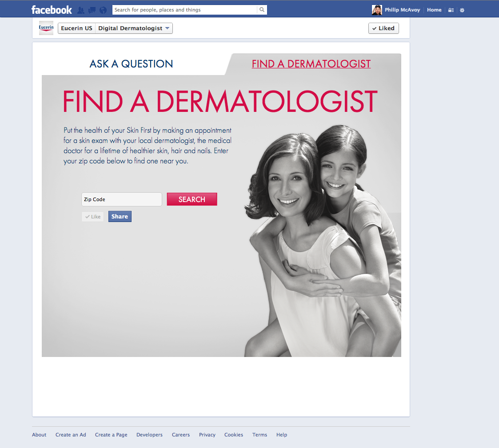Image resolution: width=499 pixels, height=448 pixels.
Task: Focus the Facebook search box
Action: coord(184,10)
